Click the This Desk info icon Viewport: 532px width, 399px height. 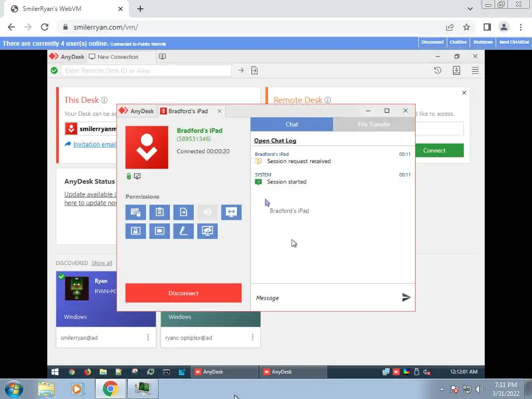point(104,100)
